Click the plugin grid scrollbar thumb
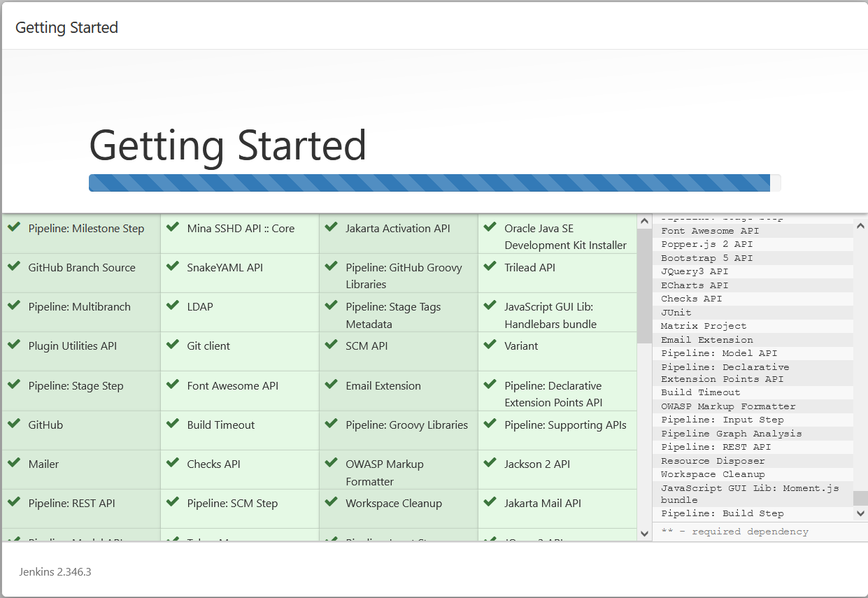Viewport: 868px width, 598px height. coord(644,285)
